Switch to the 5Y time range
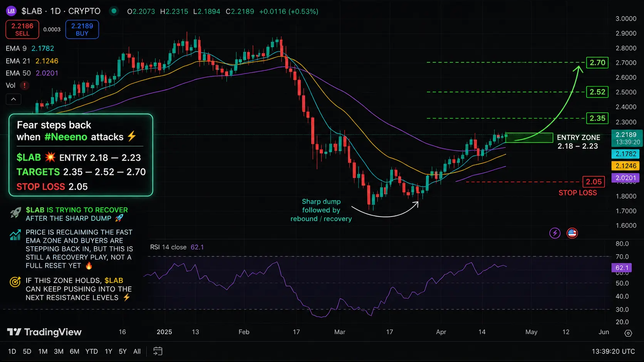This screenshot has width=644, height=362. (x=122, y=351)
